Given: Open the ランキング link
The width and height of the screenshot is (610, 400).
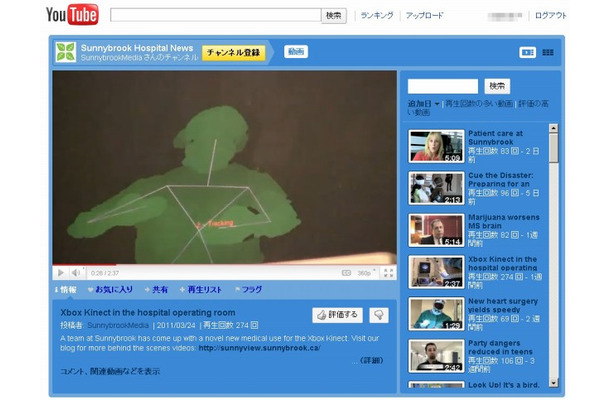Looking at the screenshot, I should pos(377,16).
